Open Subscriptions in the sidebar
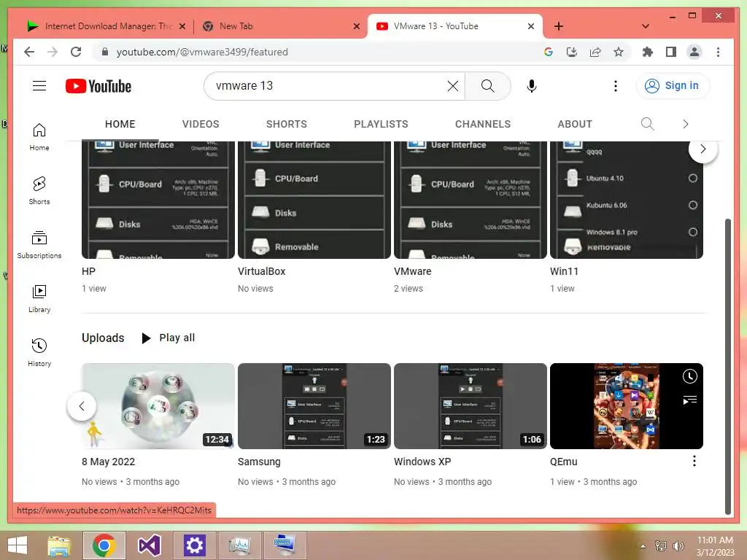The height and width of the screenshot is (560, 747). pos(39,245)
